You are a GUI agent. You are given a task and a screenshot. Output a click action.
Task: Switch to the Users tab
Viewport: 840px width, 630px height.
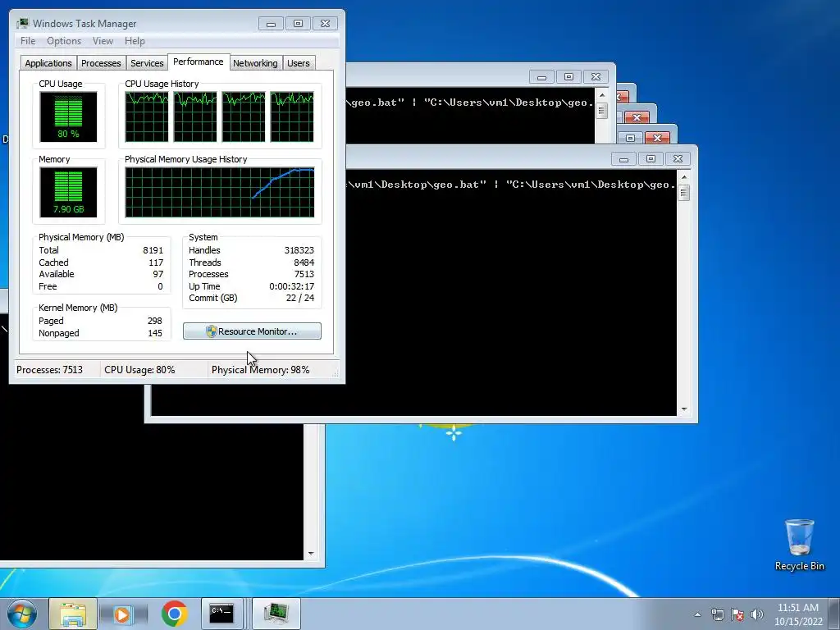299,63
